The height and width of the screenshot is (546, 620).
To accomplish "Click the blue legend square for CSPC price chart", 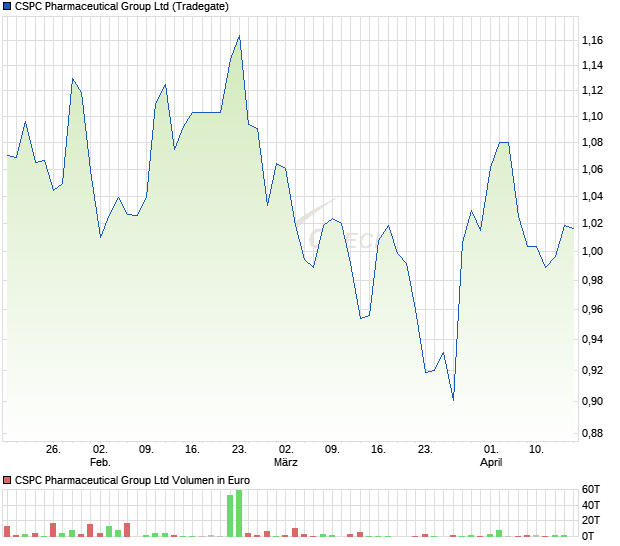I will (x=7, y=7).
